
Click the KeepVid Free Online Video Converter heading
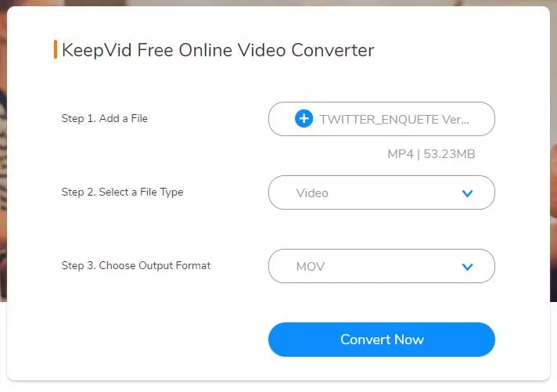click(217, 50)
